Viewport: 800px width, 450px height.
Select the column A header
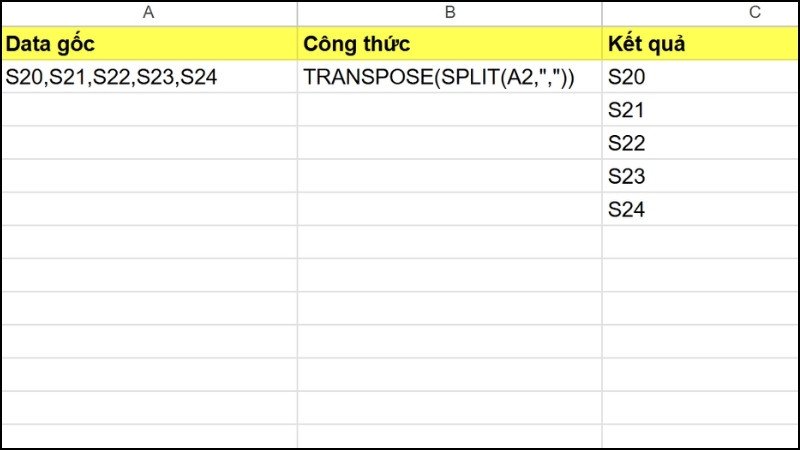tap(148, 13)
